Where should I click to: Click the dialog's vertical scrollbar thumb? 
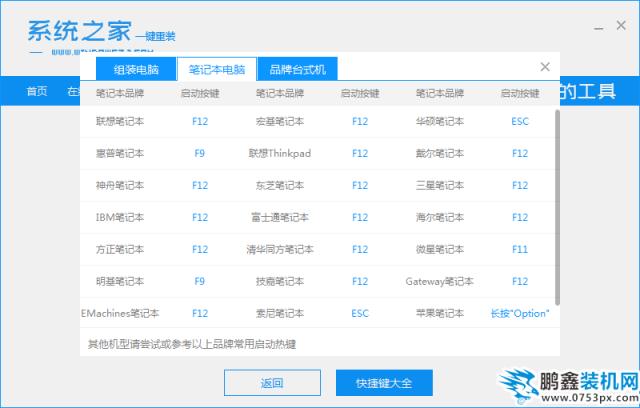(557, 207)
